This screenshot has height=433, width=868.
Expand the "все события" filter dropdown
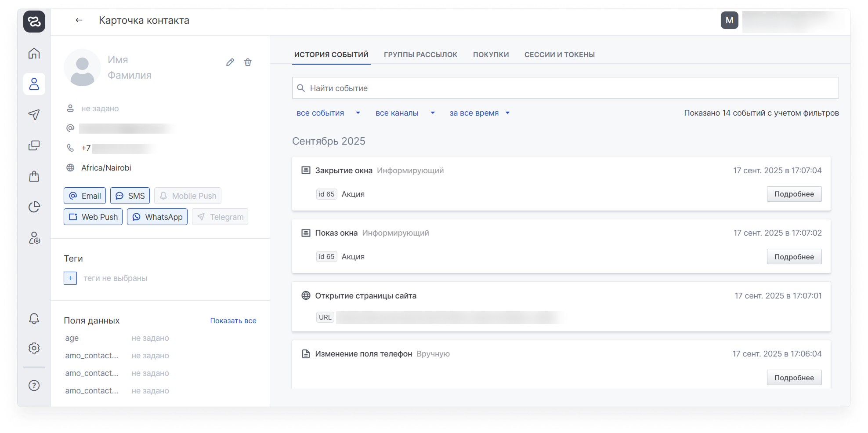coord(328,113)
